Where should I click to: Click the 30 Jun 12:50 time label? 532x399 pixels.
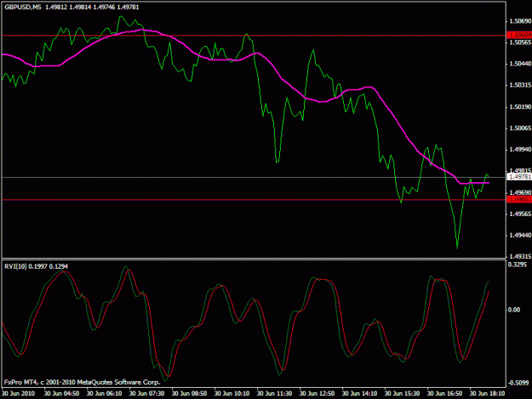[317, 394]
